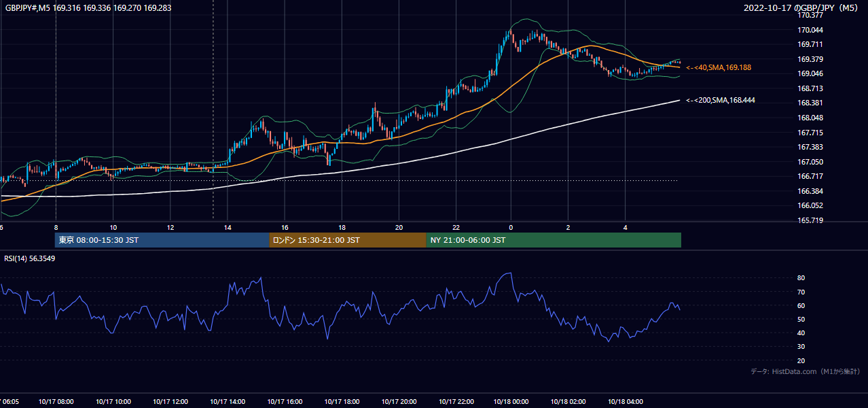
Task: Select the 東京 08:00-15:30 JST session bar
Action: pos(162,240)
